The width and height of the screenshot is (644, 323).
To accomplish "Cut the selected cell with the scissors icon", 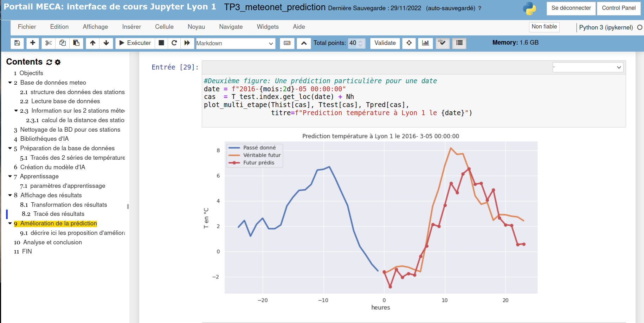I will coord(49,43).
